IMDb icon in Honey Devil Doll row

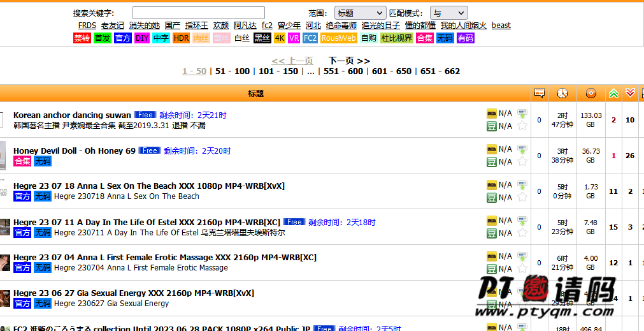click(x=492, y=149)
